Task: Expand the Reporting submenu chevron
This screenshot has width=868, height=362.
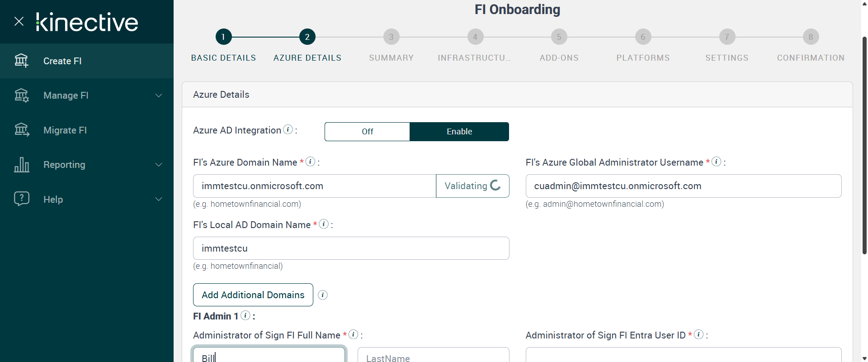Action: (159, 165)
